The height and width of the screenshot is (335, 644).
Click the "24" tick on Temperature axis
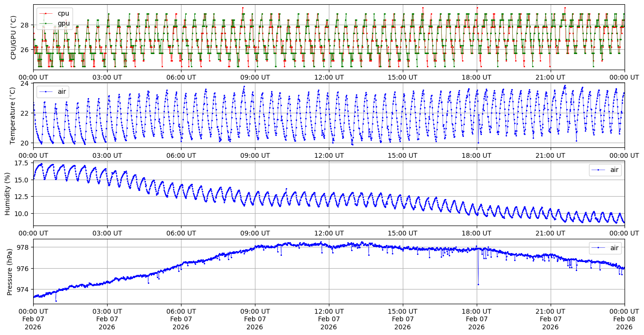(x=25, y=83)
